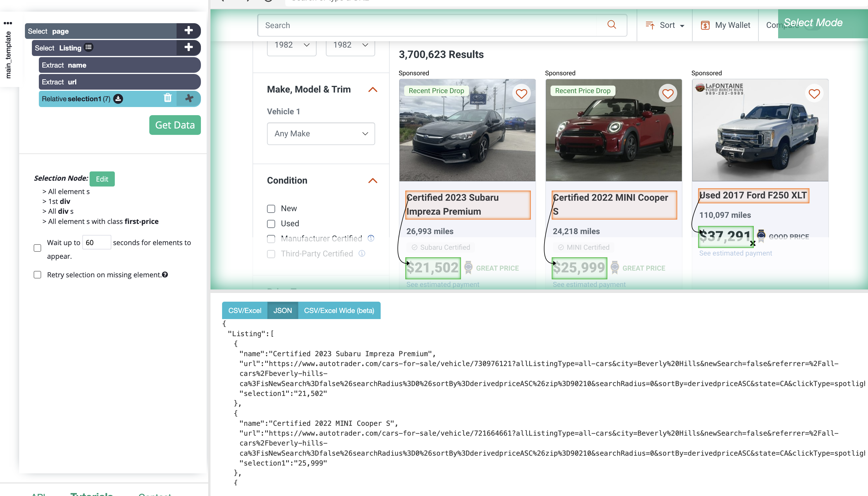
Task: Open the Sort dropdown arrow
Action: pos(682,26)
